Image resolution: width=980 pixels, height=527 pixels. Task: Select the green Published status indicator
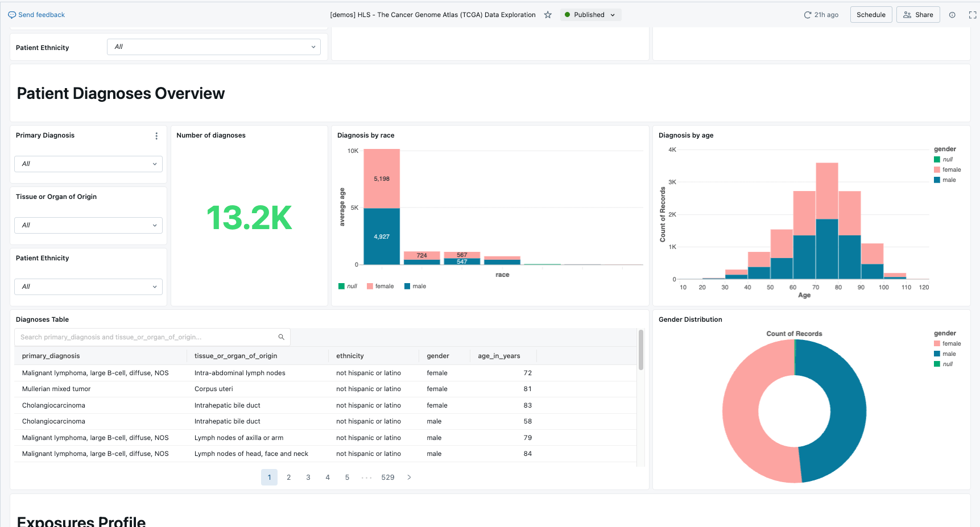(x=566, y=15)
